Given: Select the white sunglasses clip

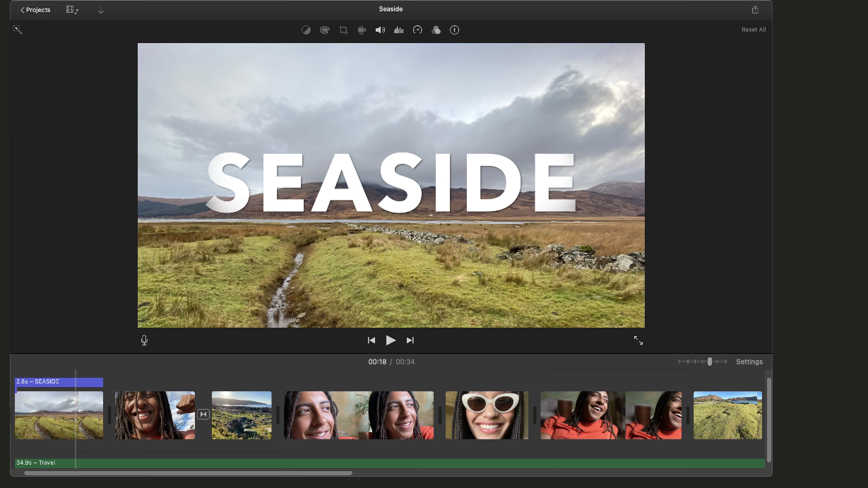Looking at the screenshot, I should click(x=487, y=415).
